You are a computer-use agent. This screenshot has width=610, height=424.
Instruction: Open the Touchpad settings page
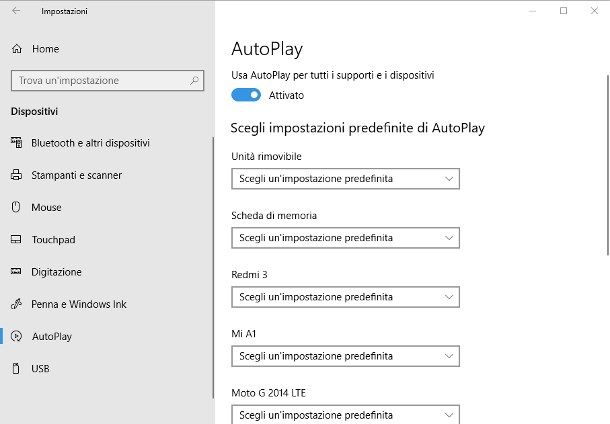tap(53, 240)
